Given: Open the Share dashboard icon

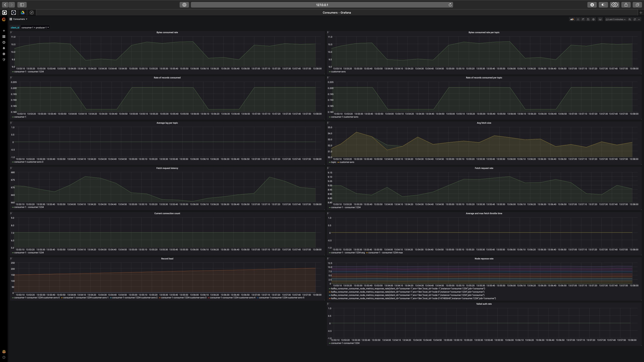Looking at the screenshot, I should pyautogui.click(x=583, y=19).
